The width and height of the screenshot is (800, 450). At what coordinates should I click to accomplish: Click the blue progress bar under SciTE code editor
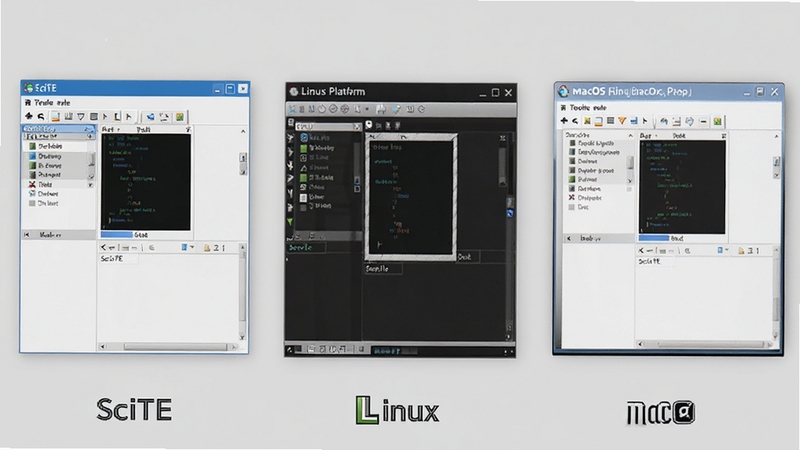pos(116,235)
